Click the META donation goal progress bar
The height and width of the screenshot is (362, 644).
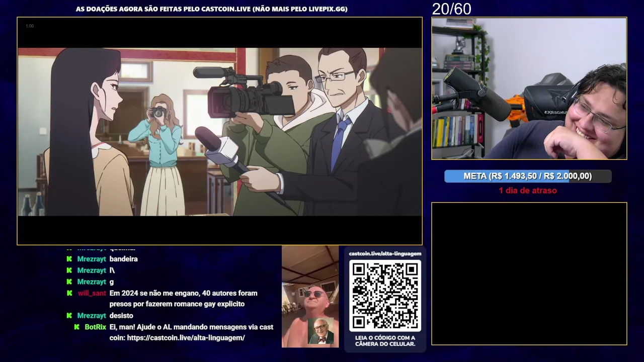pos(528,176)
